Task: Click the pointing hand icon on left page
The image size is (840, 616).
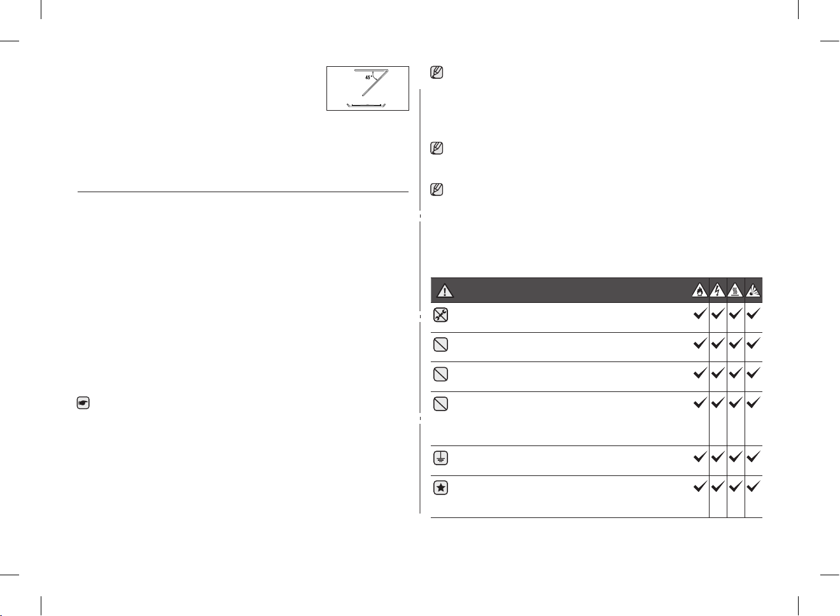Action: (83, 403)
